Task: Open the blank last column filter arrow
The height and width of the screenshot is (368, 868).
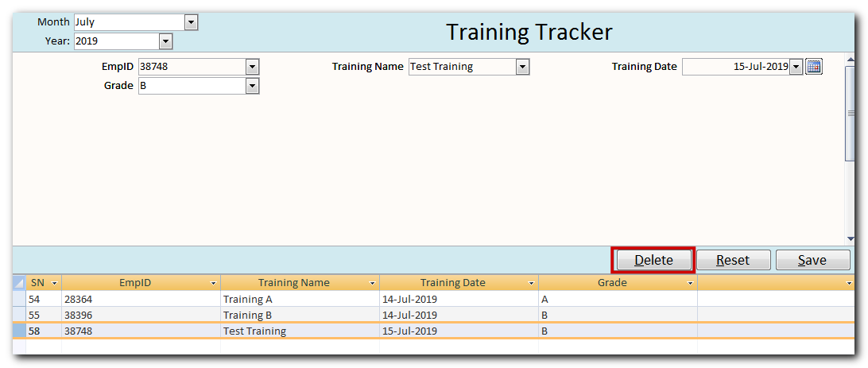Action: (850, 283)
